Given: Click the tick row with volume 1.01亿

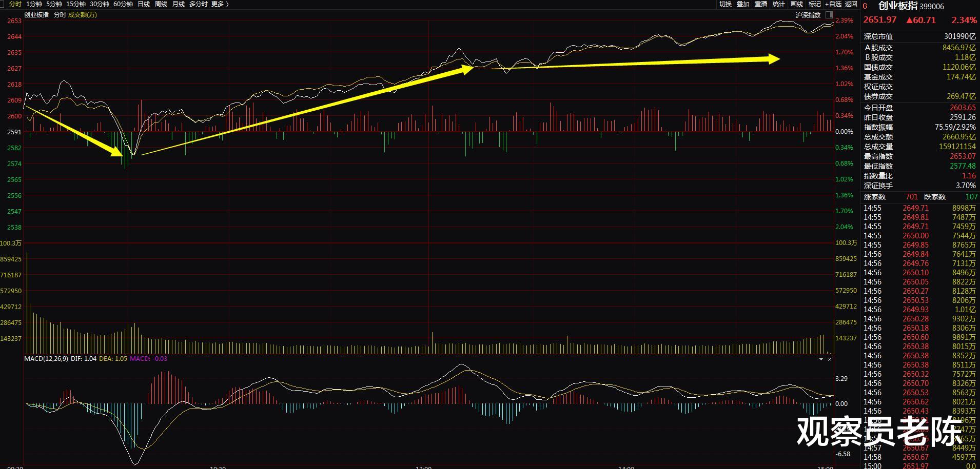Looking at the screenshot, I should [x=919, y=310].
